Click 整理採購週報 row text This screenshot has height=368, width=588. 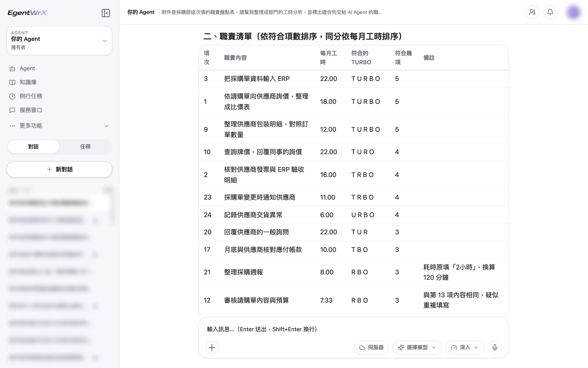coord(243,272)
